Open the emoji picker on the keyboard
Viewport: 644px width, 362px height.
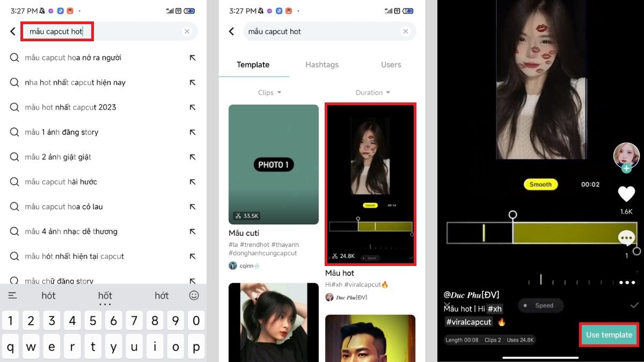pos(194,295)
